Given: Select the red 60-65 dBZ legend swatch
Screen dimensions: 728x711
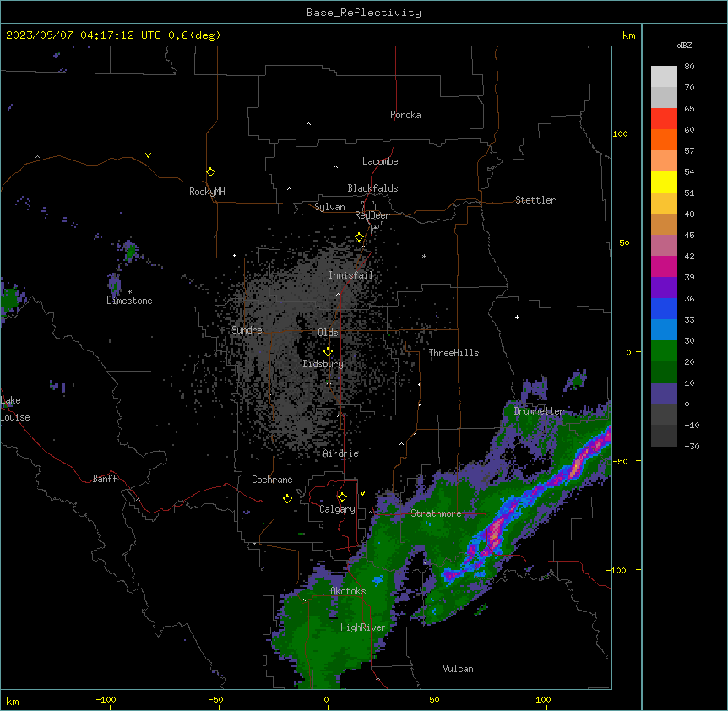Looking at the screenshot, I should [664, 119].
